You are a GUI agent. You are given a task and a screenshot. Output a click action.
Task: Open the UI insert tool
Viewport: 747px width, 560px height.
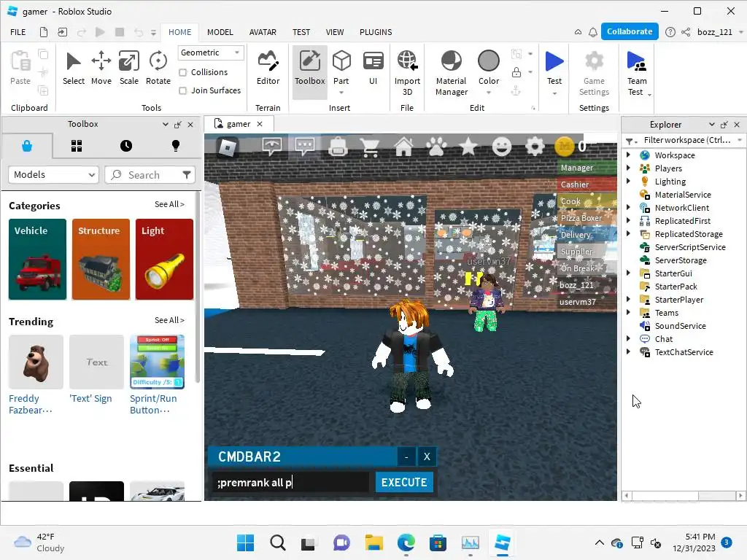click(x=373, y=68)
